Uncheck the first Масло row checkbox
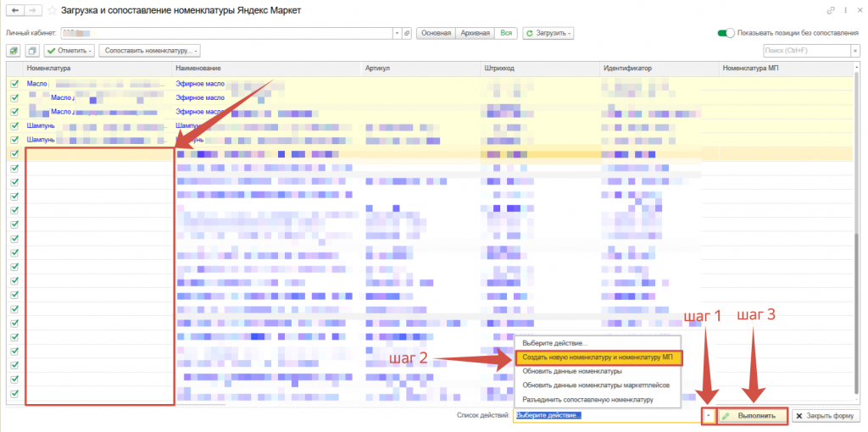This screenshot has width=868, height=432. coord(14,84)
